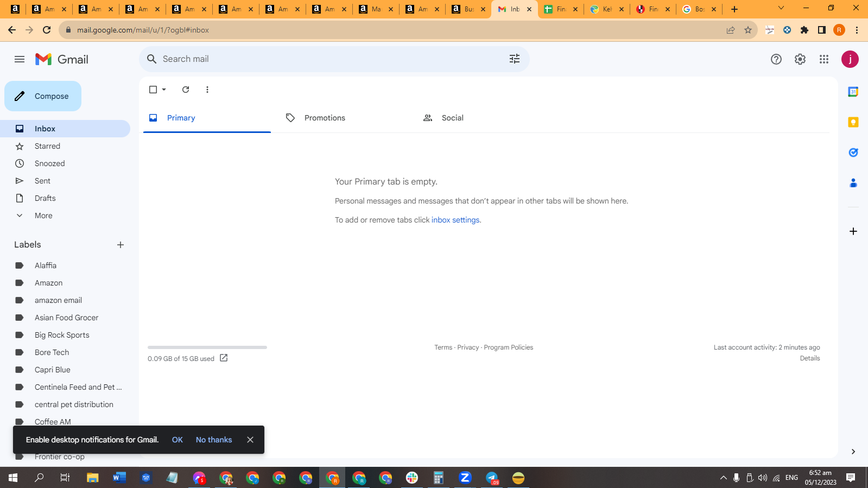Switch to the Primary tab
The width and height of the screenshot is (868, 488).
(x=207, y=118)
